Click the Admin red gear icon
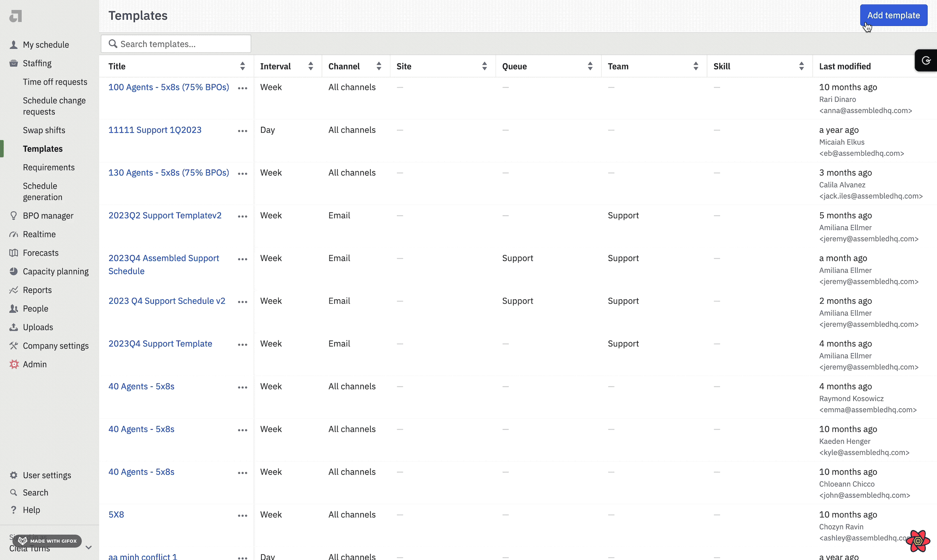The width and height of the screenshot is (937, 560). [14, 364]
